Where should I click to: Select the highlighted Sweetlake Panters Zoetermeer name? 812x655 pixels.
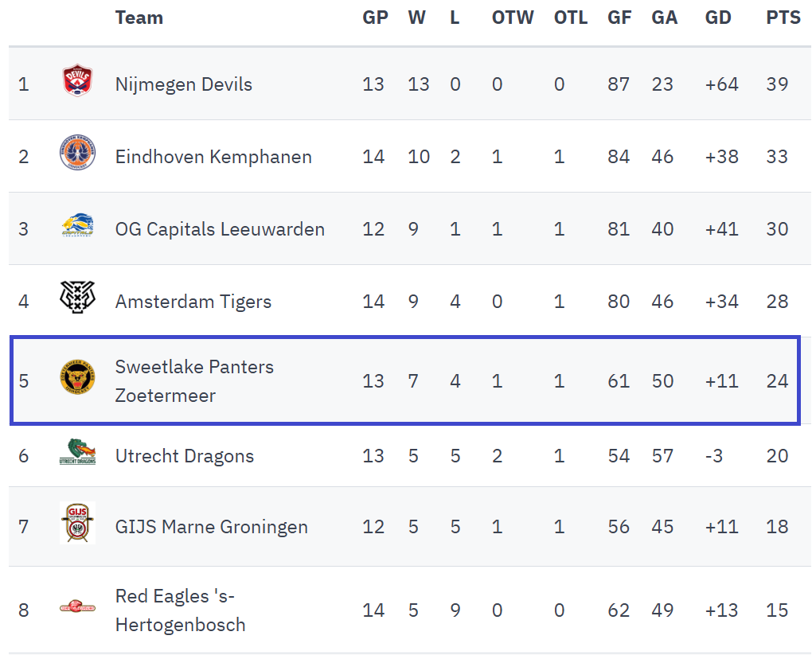(x=193, y=381)
